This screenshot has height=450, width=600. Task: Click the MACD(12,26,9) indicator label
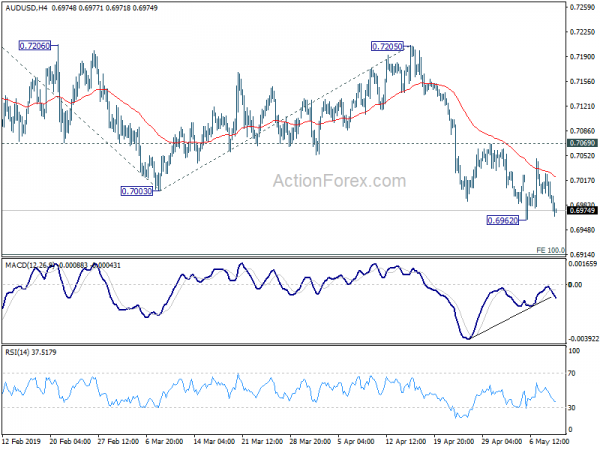(32, 265)
